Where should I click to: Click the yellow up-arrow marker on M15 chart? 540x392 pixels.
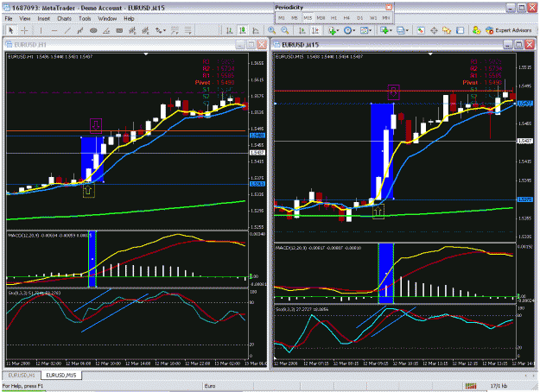(x=378, y=212)
